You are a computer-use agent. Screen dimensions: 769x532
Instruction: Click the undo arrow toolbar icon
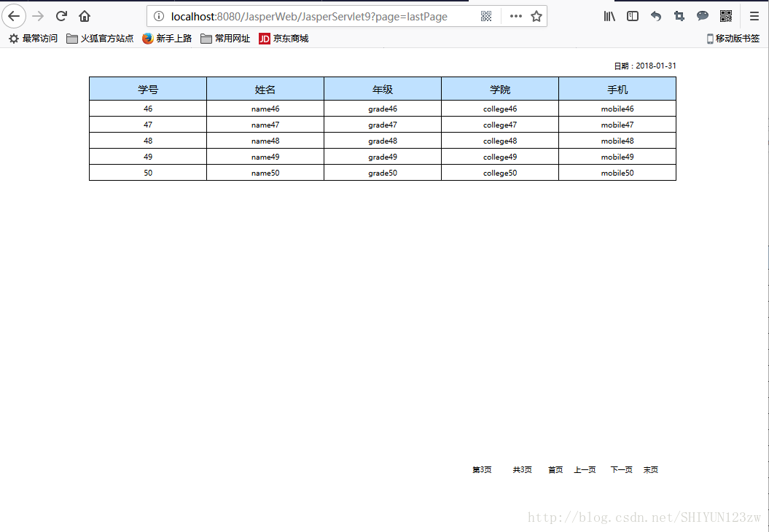coord(656,16)
